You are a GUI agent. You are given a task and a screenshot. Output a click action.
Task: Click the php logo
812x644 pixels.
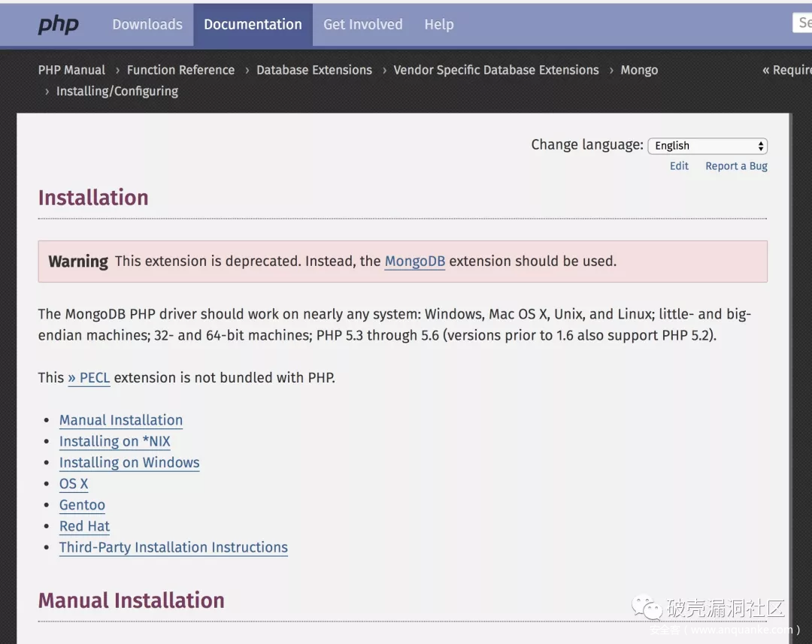point(58,24)
